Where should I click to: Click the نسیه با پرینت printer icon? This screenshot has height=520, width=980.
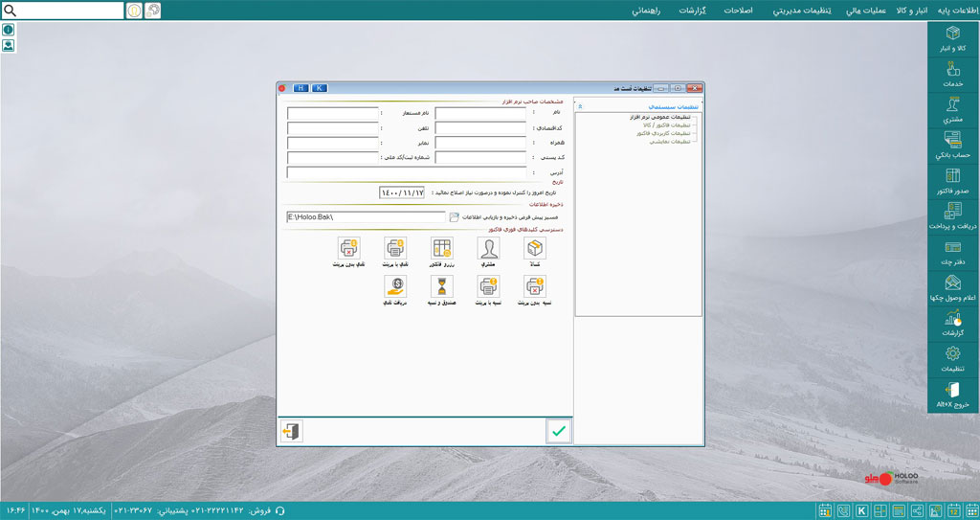(488, 286)
